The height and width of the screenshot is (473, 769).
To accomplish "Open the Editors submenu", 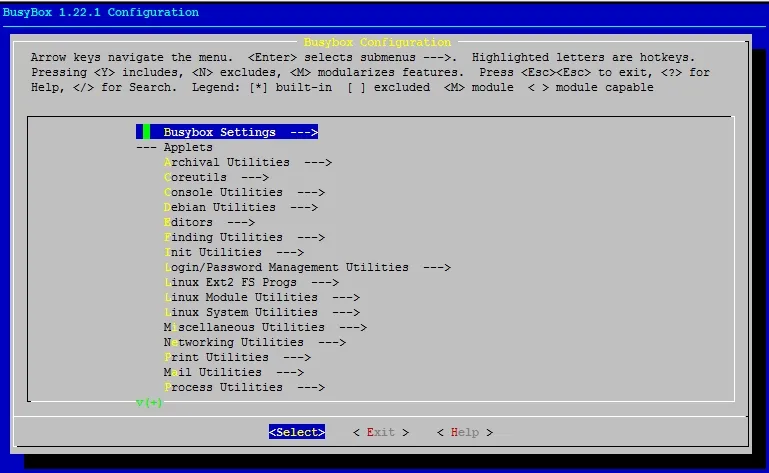I will pos(209,222).
